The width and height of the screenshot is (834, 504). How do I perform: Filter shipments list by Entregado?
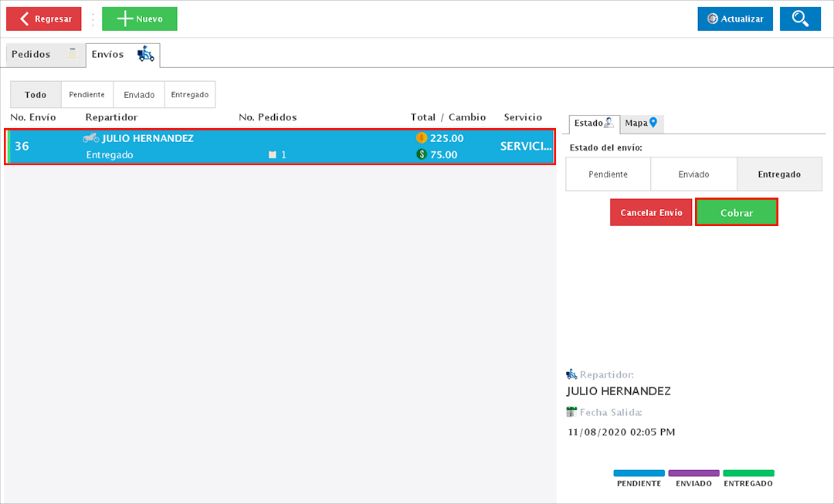click(x=190, y=95)
